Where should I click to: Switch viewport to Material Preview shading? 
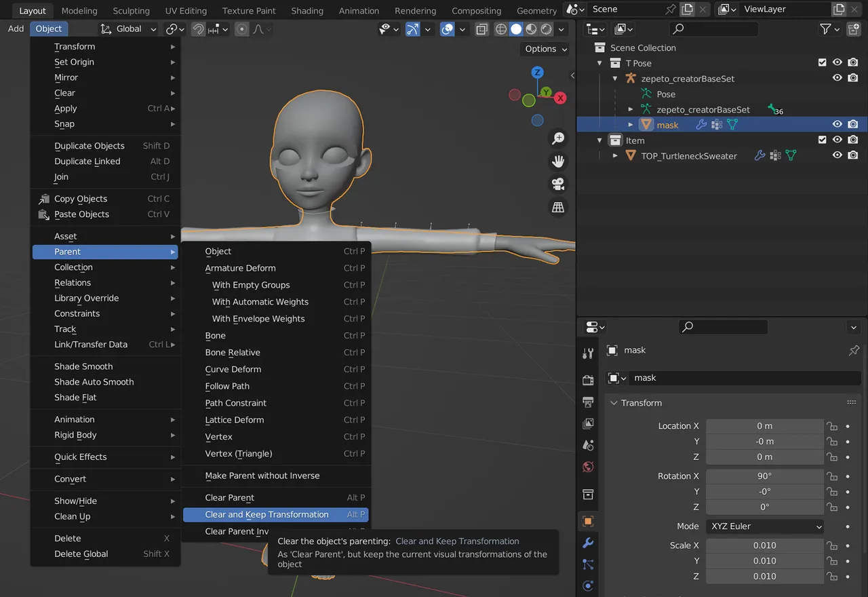point(532,28)
